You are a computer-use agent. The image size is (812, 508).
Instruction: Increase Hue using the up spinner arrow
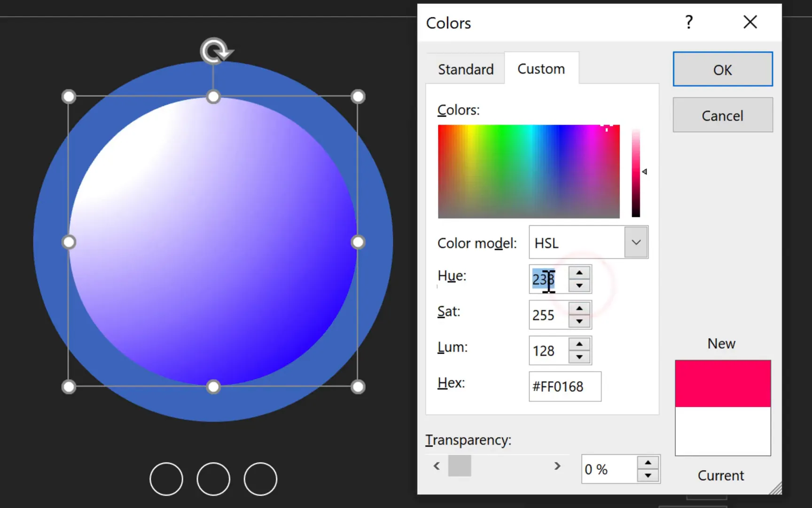tap(579, 272)
